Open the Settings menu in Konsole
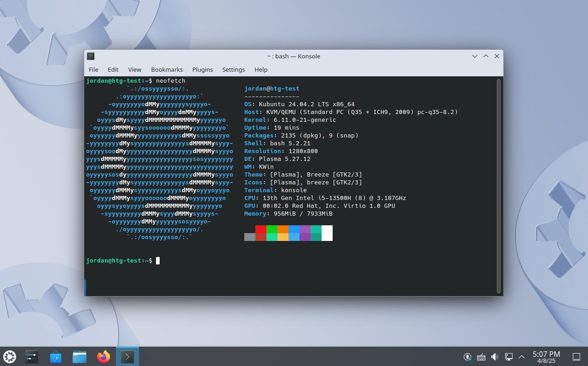588x366 pixels. [x=233, y=69]
